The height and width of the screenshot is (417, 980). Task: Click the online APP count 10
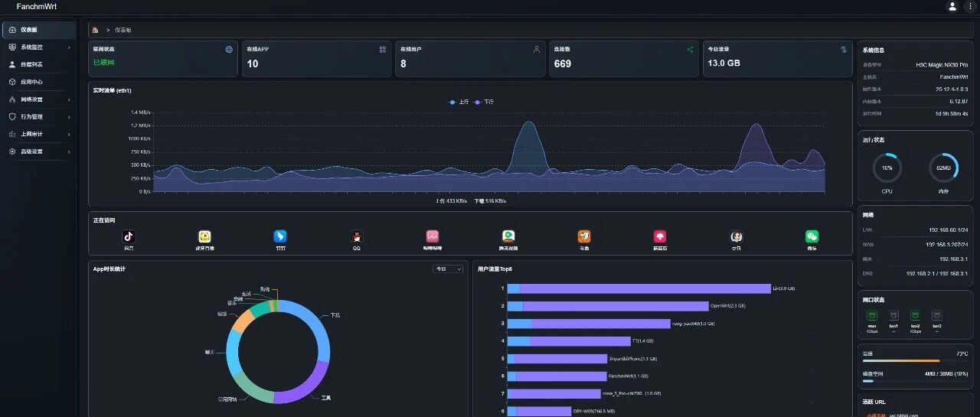pos(253,64)
